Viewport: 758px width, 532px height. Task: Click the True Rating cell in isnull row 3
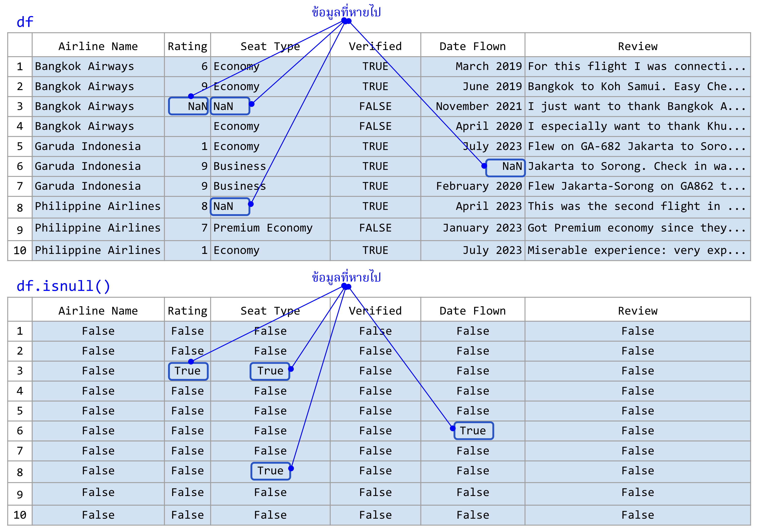click(x=188, y=371)
